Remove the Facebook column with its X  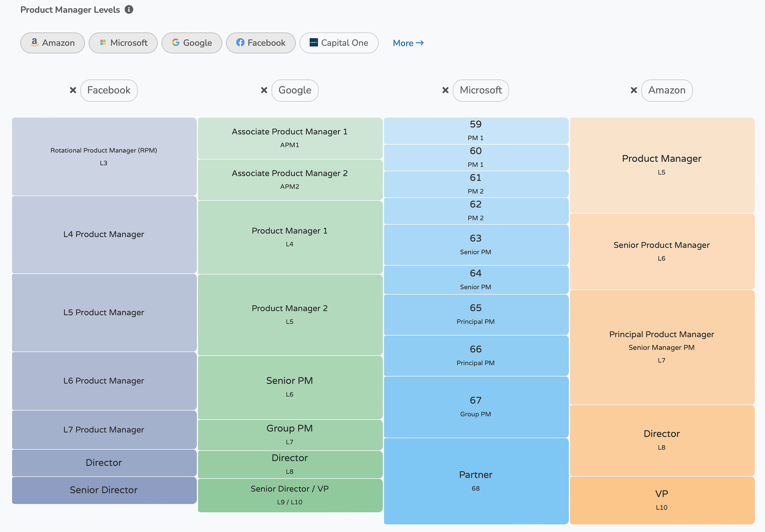pos(73,90)
